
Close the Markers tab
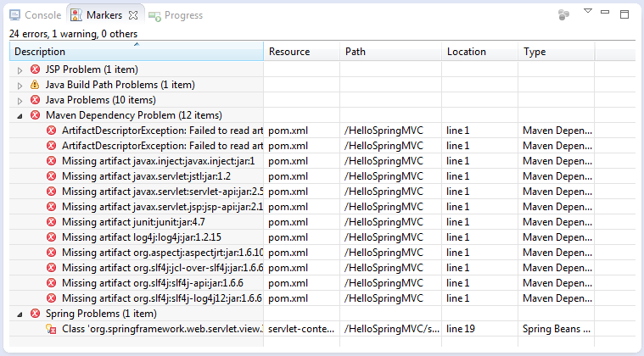[133, 15]
